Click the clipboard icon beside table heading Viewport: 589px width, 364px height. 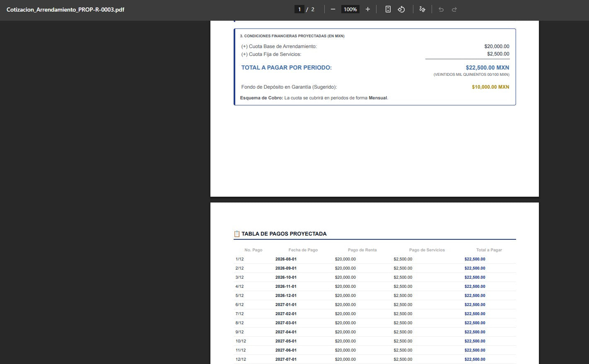coord(237,234)
